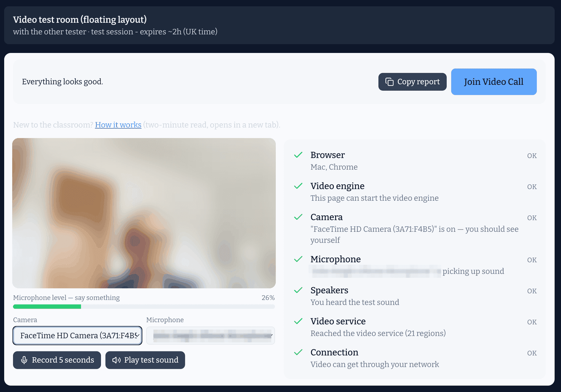Click the microphone level bar
The height and width of the screenshot is (392, 561).
(144, 307)
